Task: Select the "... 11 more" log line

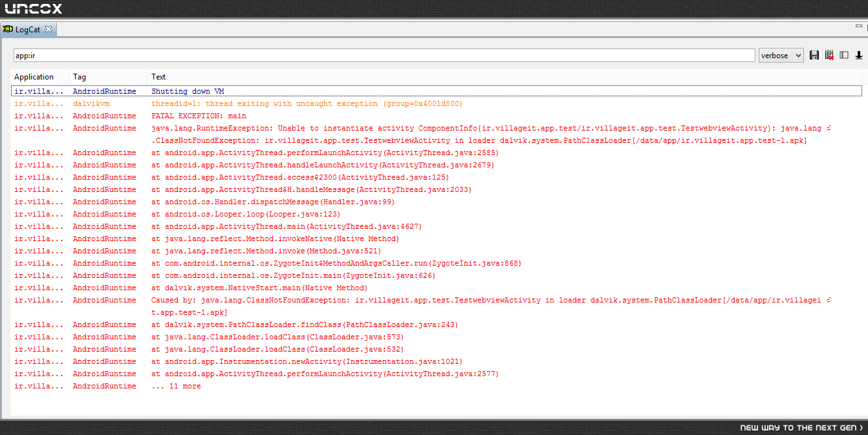Action: pos(437,386)
